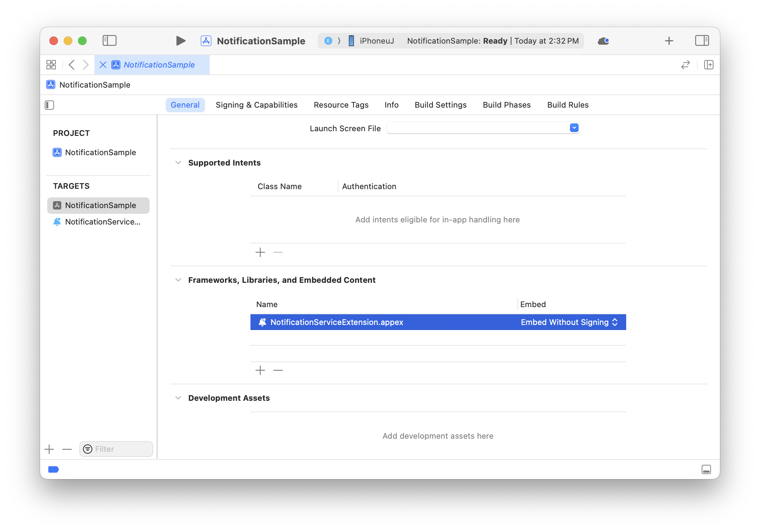Select the NotificationService target
Image resolution: width=760 pixels, height=532 pixels.
[102, 222]
